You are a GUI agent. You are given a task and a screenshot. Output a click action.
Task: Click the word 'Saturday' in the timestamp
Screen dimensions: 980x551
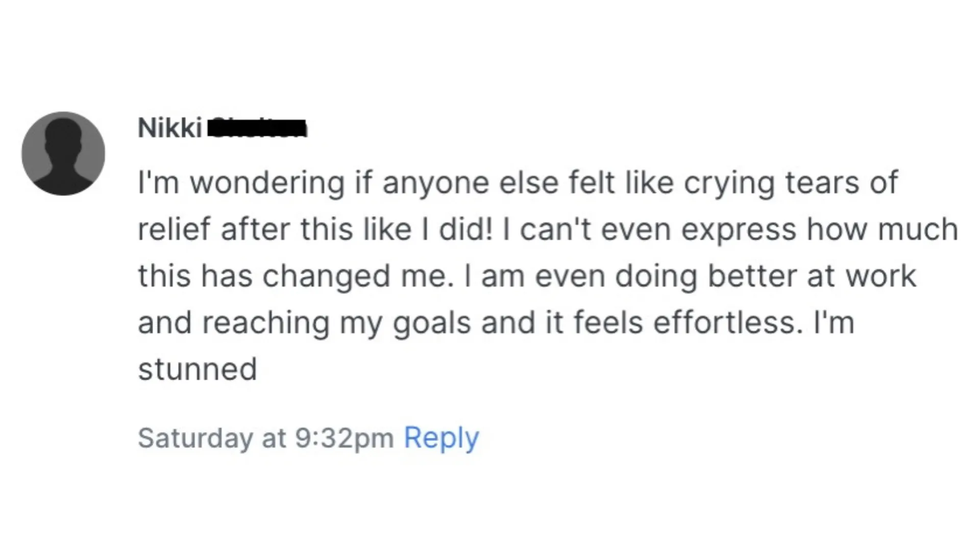(195, 438)
